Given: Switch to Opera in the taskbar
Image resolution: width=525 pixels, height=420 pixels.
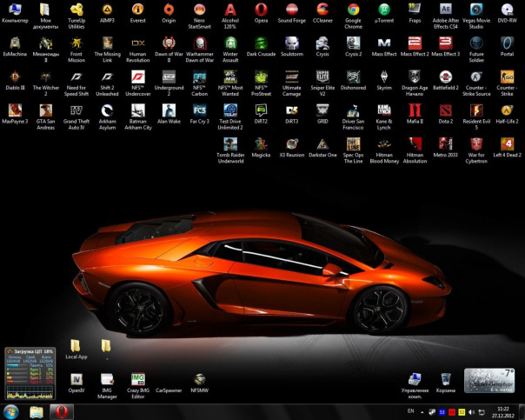Looking at the screenshot, I should click(x=60, y=410).
